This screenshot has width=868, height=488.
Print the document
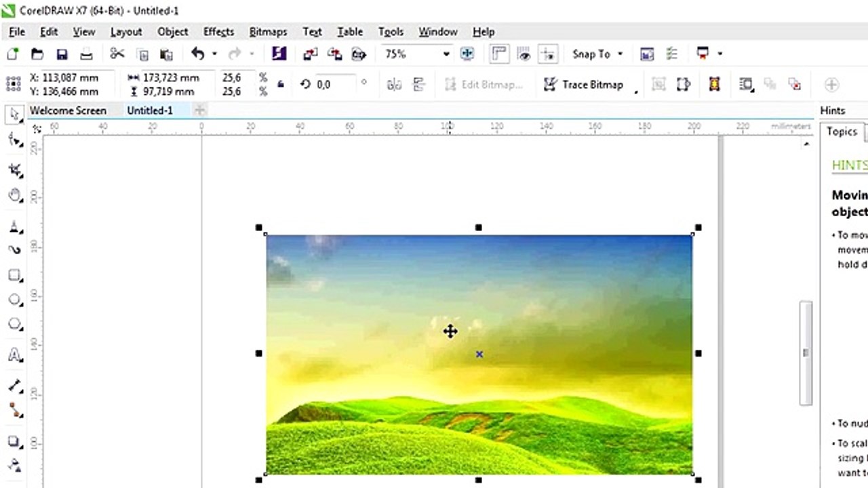(x=87, y=54)
